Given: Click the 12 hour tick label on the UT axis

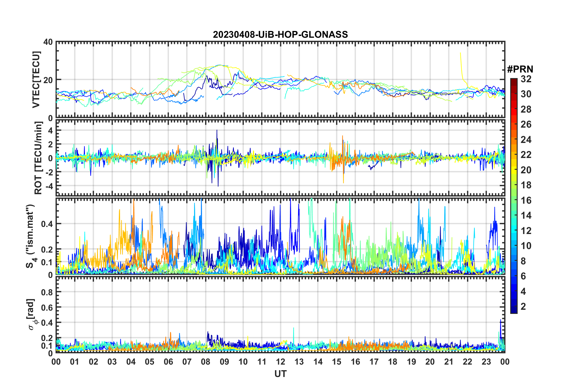Looking at the screenshot, I should (x=280, y=362).
